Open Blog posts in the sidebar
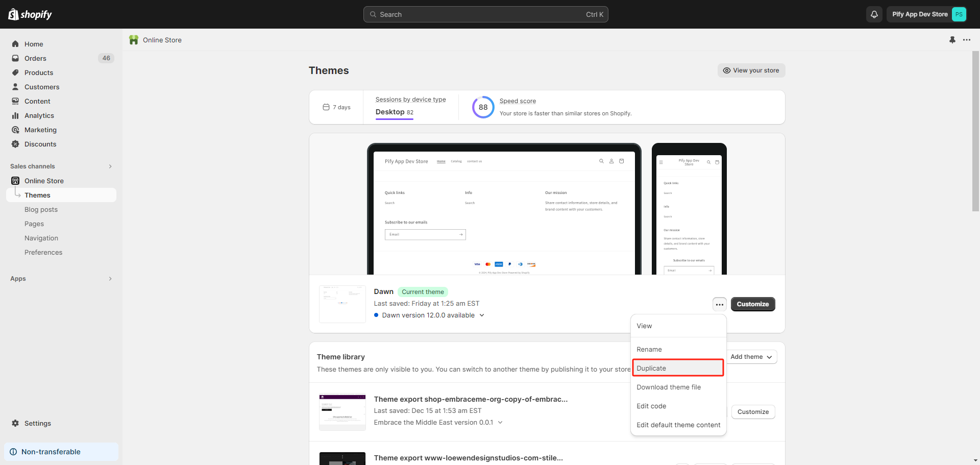 pyautogui.click(x=41, y=209)
